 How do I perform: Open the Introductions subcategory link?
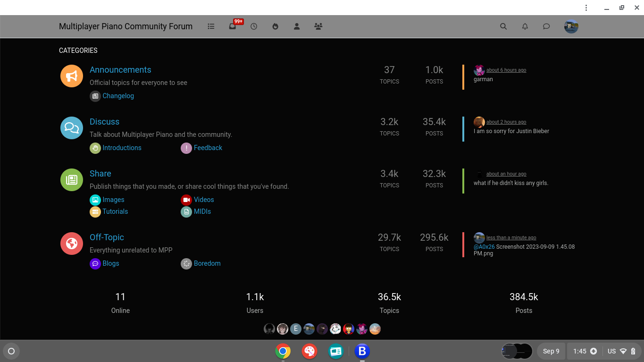click(x=122, y=148)
